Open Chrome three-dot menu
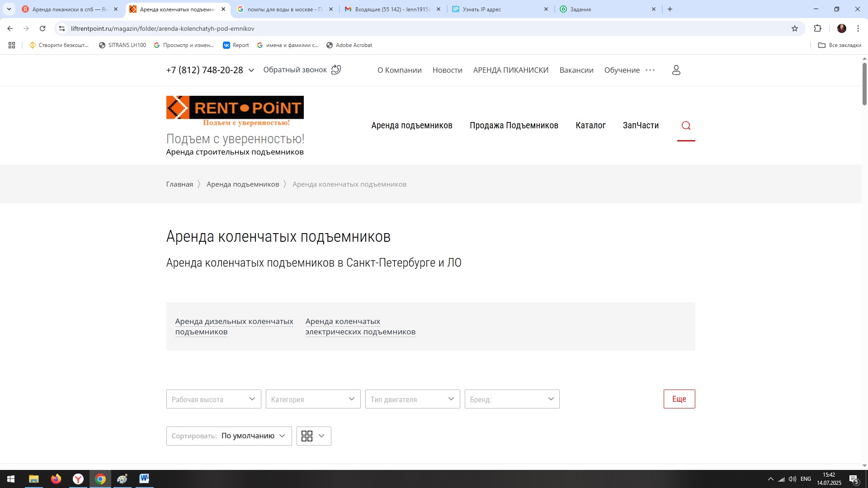 point(858,28)
